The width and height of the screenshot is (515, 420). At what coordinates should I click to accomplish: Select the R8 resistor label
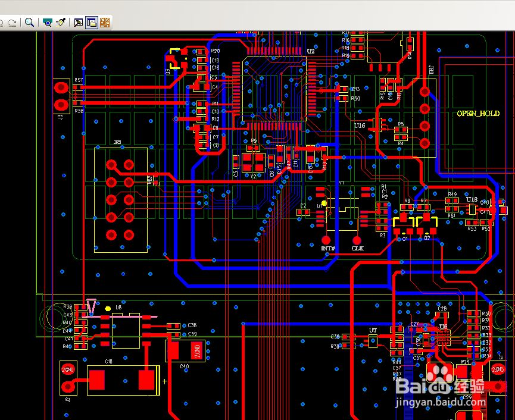click(407, 200)
